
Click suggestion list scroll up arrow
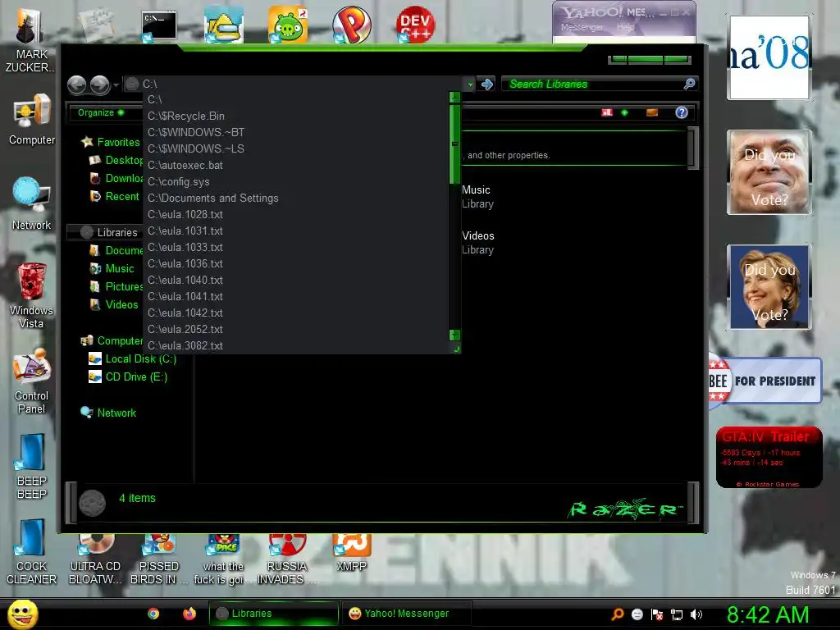pyautogui.click(x=454, y=97)
